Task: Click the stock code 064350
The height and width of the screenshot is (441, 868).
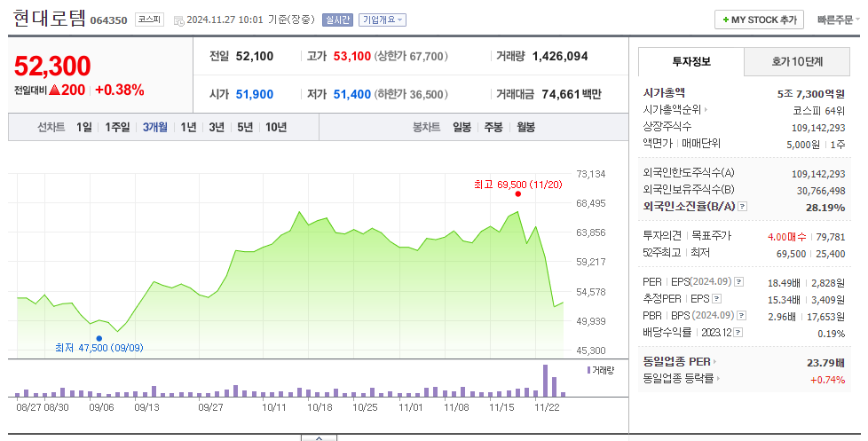Action: (108, 20)
